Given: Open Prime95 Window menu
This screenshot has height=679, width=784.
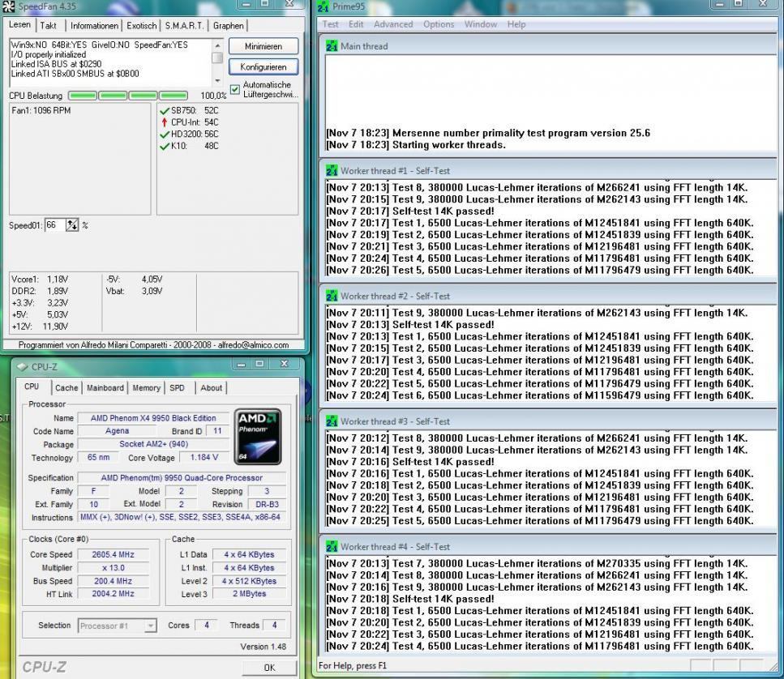Looking at the screenshot, I should pos(480,24).
